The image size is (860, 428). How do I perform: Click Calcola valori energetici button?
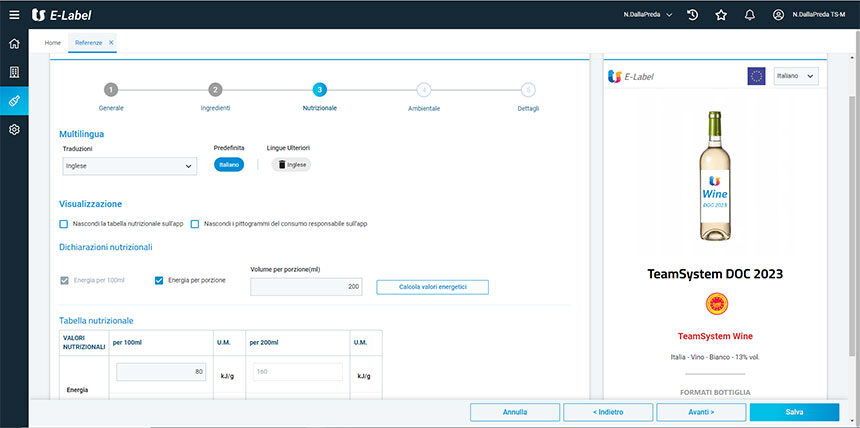[x=432, y=287]
